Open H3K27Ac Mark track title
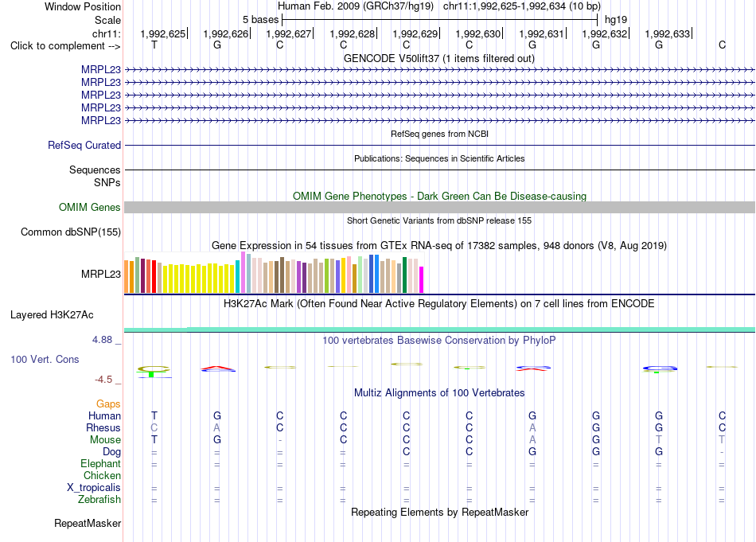 (439, 304)
